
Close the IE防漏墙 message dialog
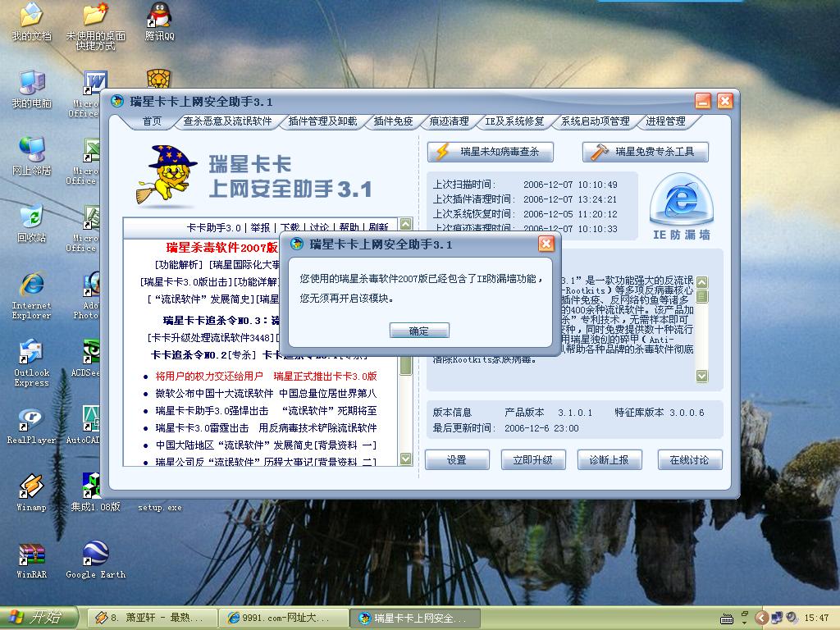[x=546, y=244]
